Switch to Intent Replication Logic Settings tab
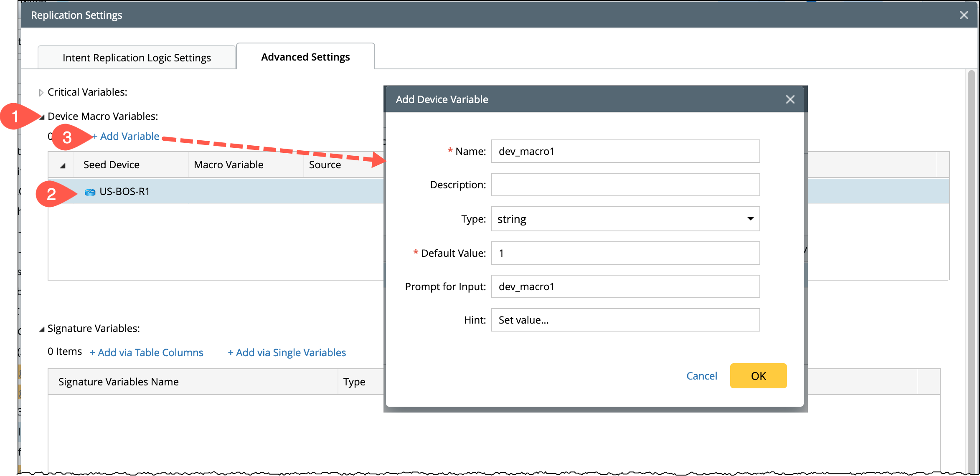 pos(137,58)
